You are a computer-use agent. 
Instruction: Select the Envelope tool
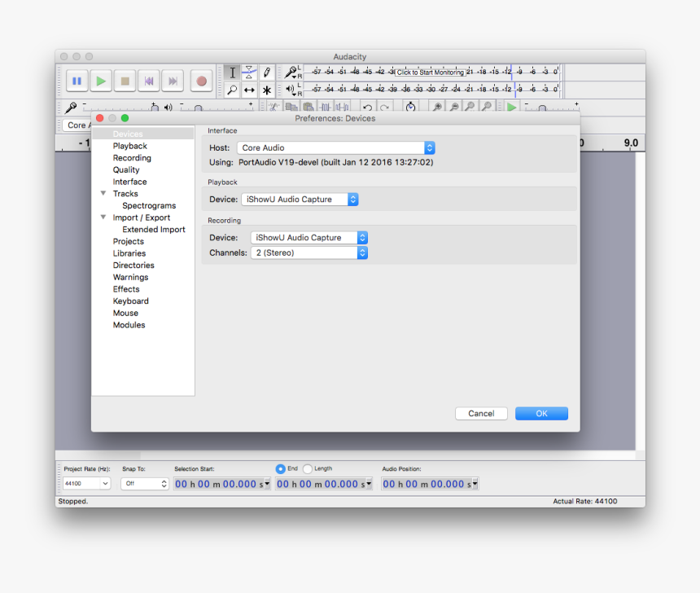(x=249, y=72)
